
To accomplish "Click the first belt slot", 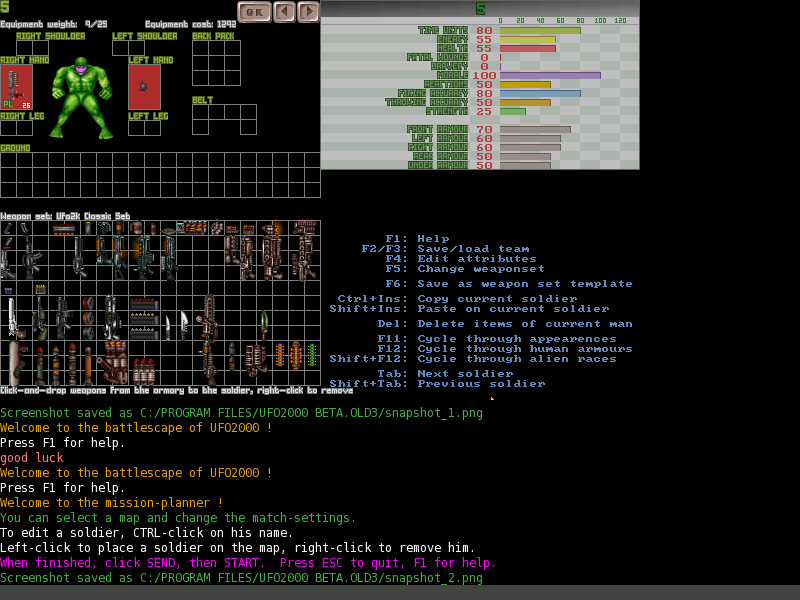I will (x=200, y=112).
